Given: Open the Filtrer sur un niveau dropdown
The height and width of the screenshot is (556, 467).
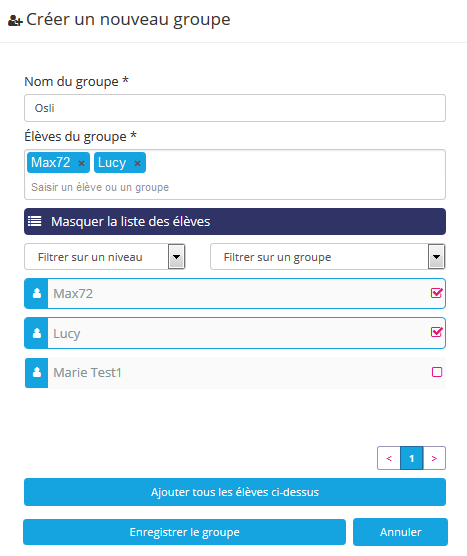Looking at the screenshot, I should [x=105, y=257].
